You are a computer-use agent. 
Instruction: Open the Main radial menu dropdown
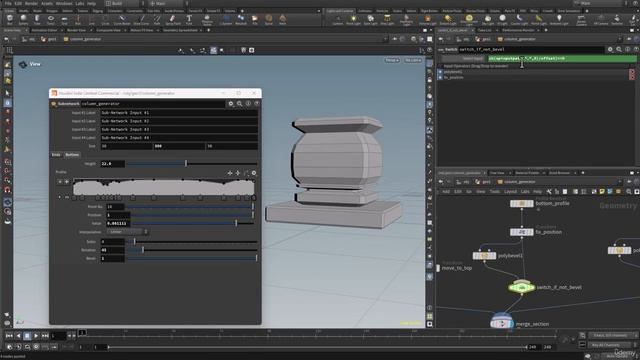[x=167, y=3]
